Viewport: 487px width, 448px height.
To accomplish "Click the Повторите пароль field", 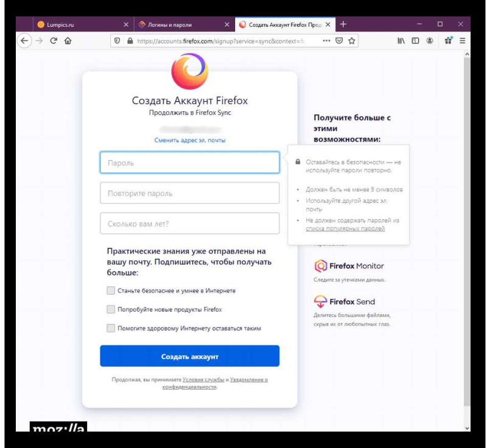I will click(190, 193).
